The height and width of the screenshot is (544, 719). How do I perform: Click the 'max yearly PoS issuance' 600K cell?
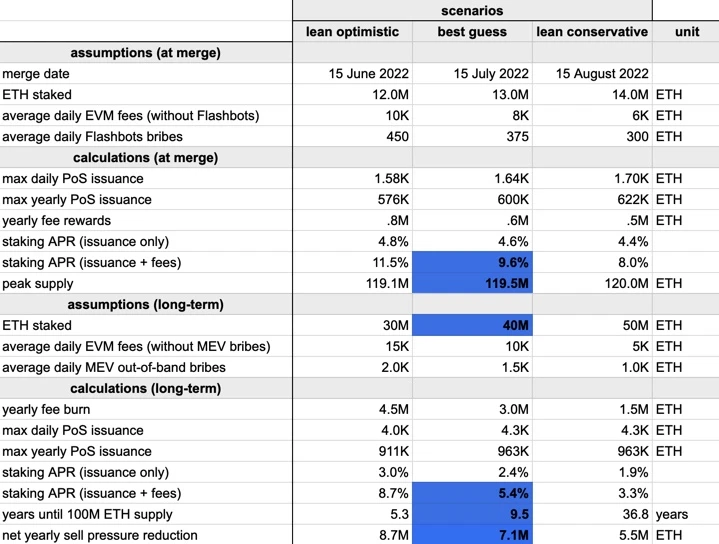tap(472, 200)
